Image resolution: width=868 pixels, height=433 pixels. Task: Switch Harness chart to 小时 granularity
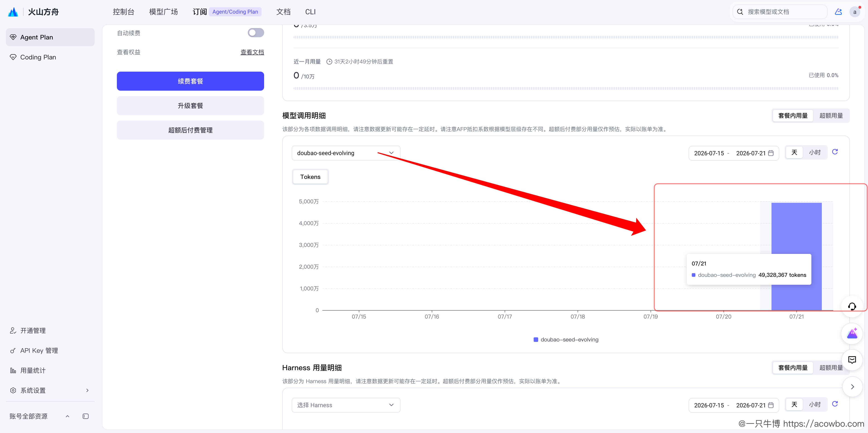(815, 404)
